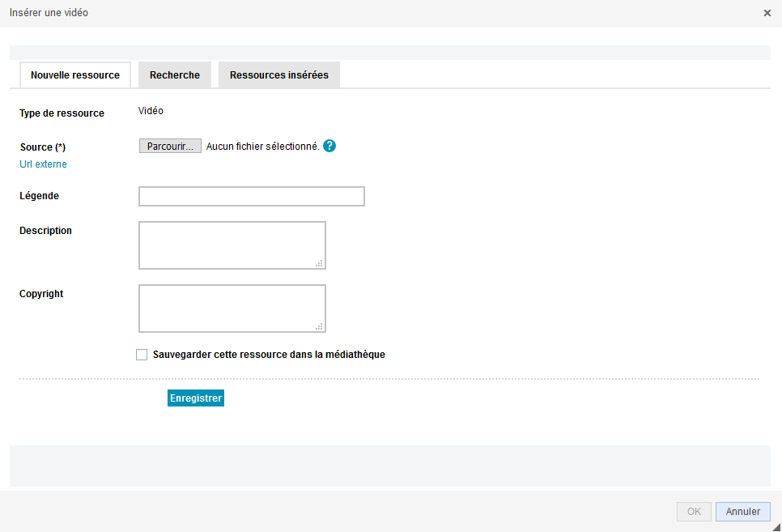
Task: Close the Insérer une vidéo dialog
Action: coord(767,13)
